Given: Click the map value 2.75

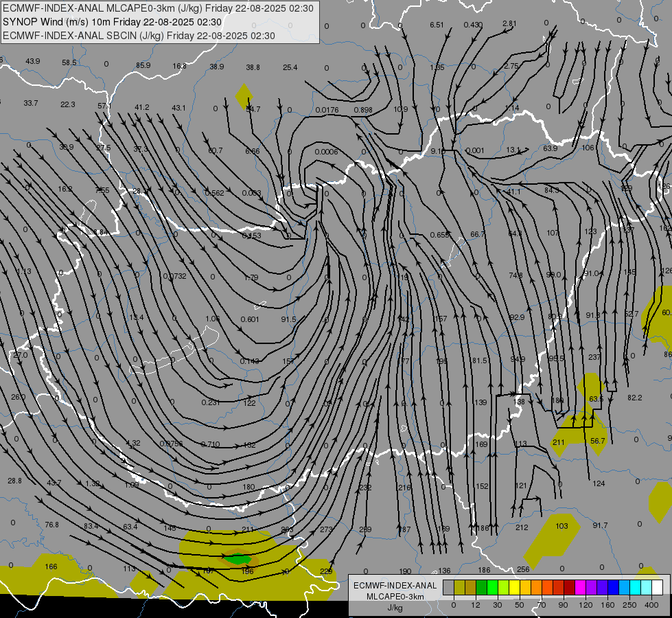Looking at the screenshot, I should [511, 66].
